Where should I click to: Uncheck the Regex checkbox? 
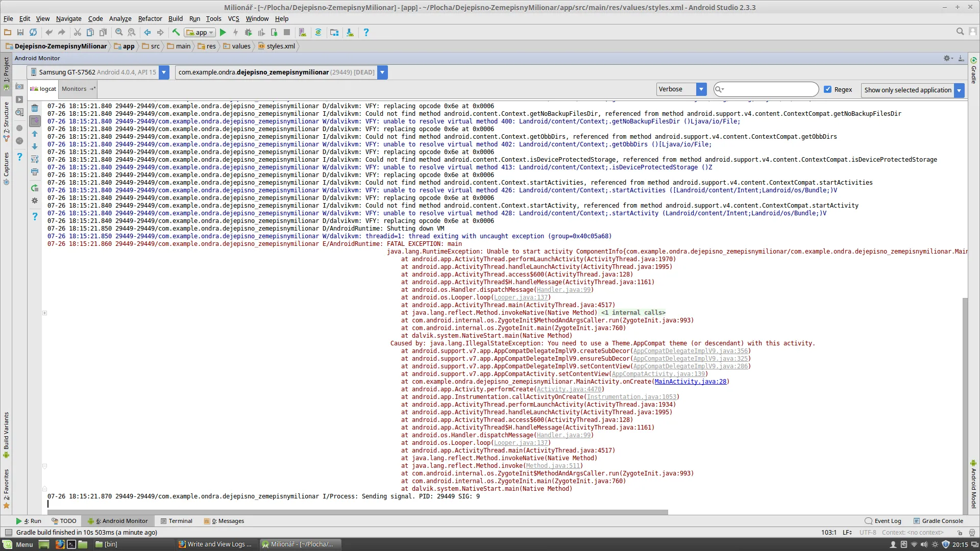click(827, 89)
